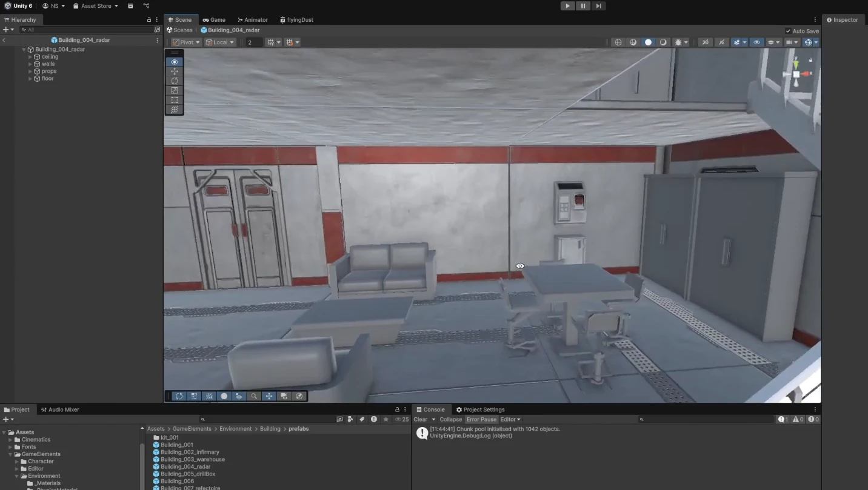This screenshot has width=868, height=490.
Task: Open the Editor dropdown in Console
Action: [x=510, y=419]
